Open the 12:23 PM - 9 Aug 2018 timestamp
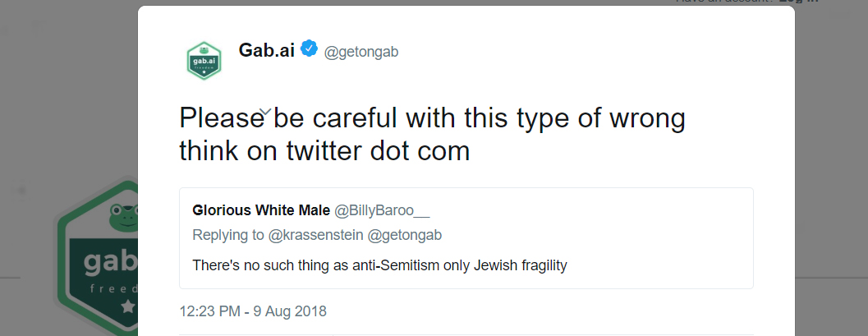The image size is (868, 336). click(x=253, y=311)
